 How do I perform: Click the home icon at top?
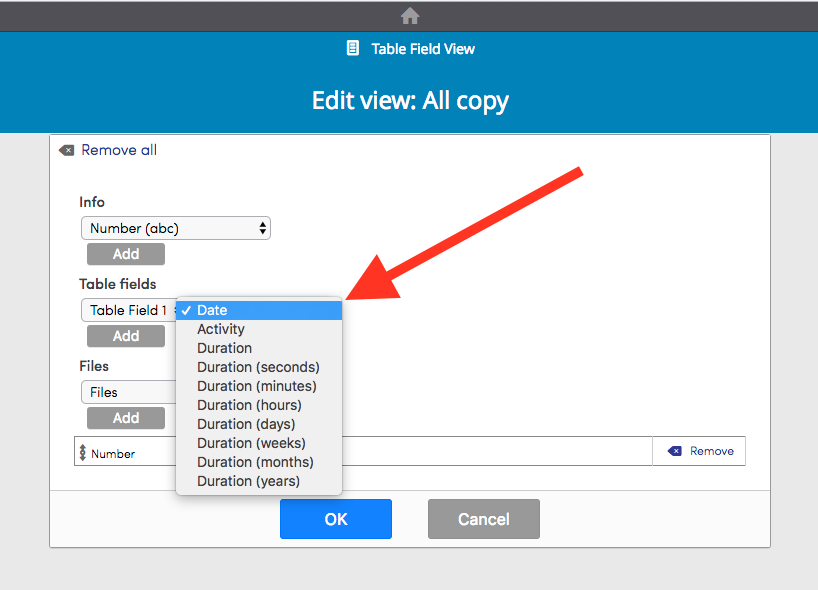point(409,15)
